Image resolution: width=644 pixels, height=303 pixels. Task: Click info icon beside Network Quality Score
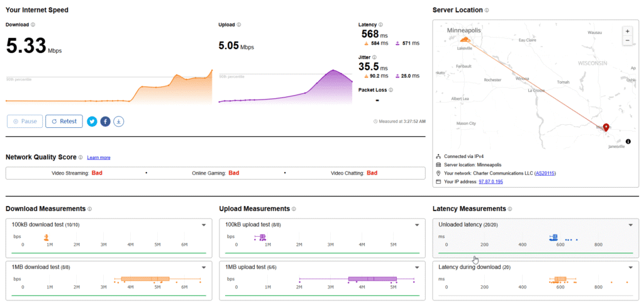[80, 157]
